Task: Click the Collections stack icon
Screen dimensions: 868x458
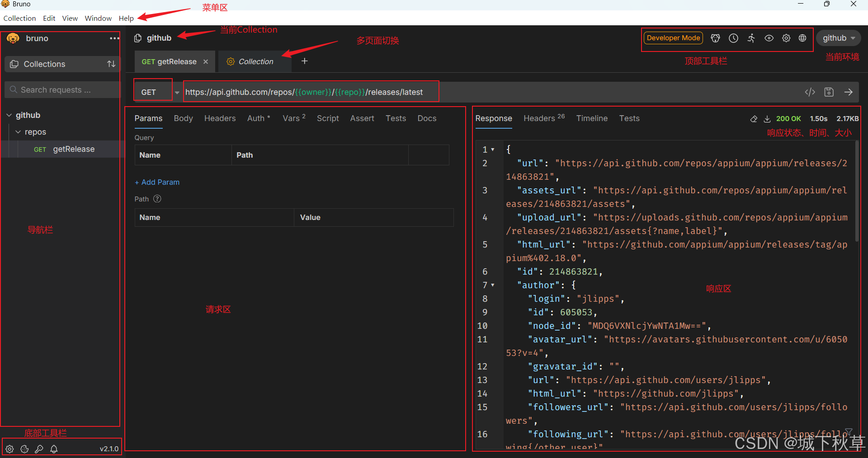Action: coord(14,64)
